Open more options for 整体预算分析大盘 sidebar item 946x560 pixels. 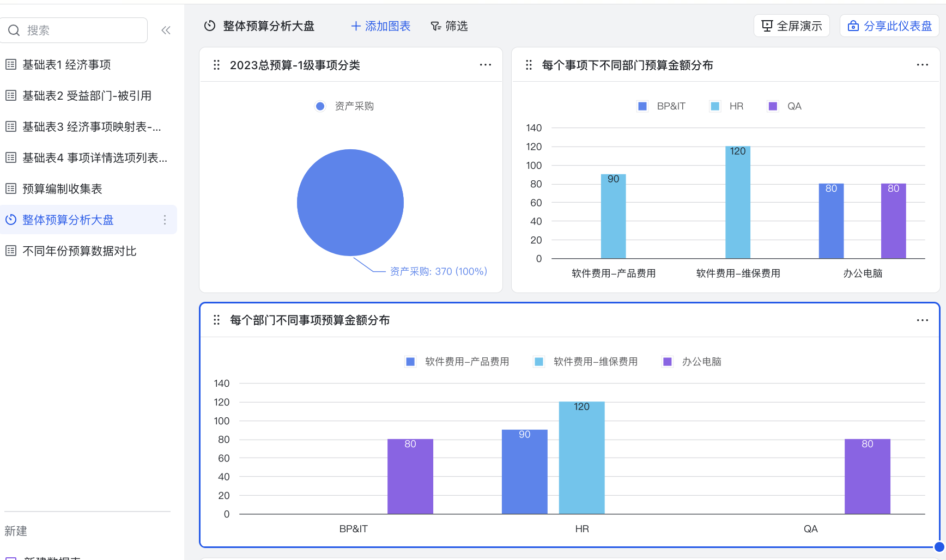(165, 220)
